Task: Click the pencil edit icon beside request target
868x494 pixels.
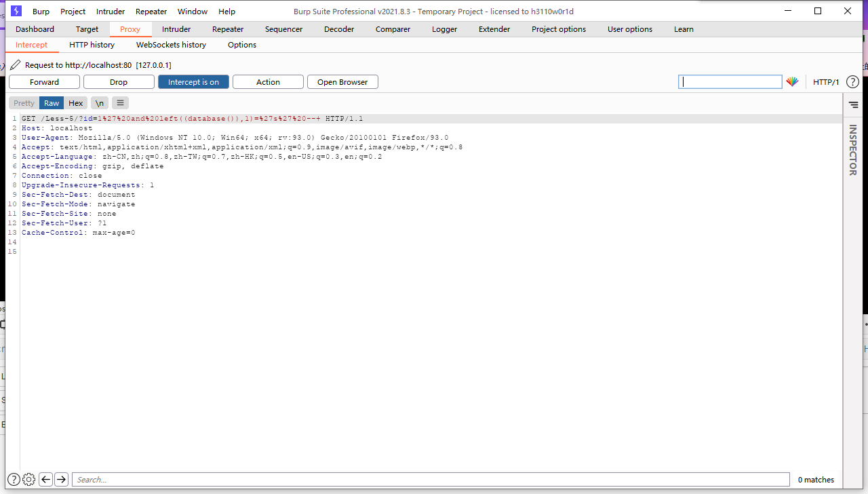Action: [x=15, y=65]
